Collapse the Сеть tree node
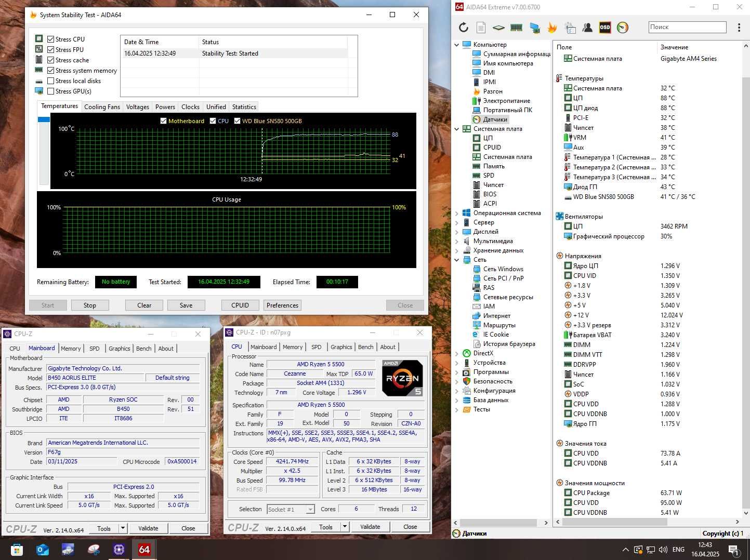This screenshot has width=750, height=560. pos(457,260)
